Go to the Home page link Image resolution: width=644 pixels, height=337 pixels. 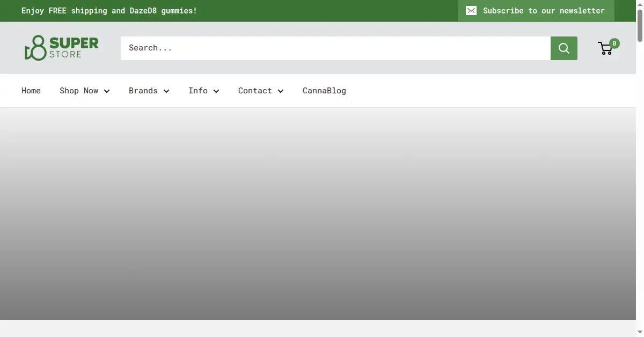[31, 91]
